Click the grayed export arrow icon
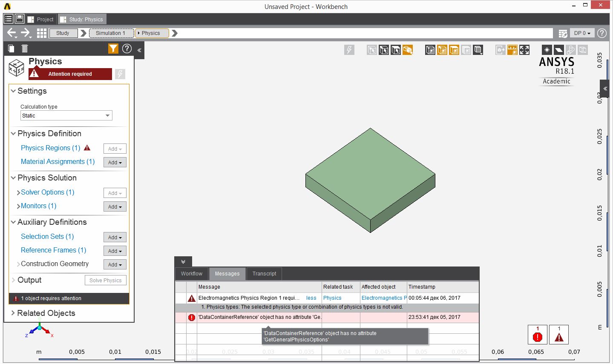Viewport: 613px width, 364px height. click(x=501, y=50)
